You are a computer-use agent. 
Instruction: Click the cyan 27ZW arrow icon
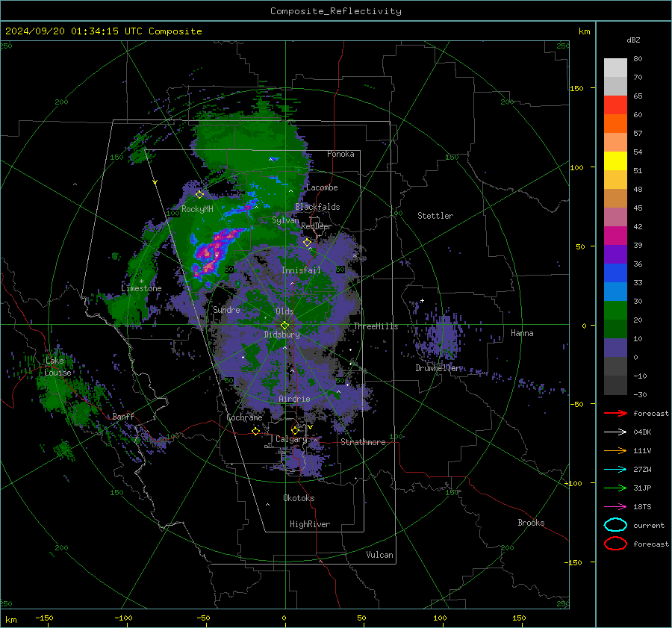pyautogui.click(x=615, y=470)
